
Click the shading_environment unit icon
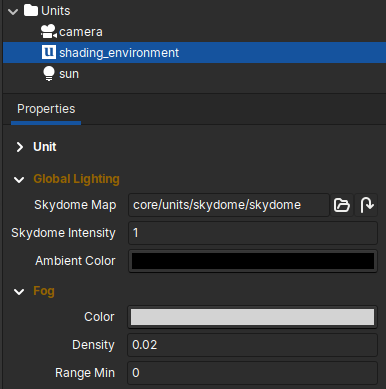click(x=49, y=52)
